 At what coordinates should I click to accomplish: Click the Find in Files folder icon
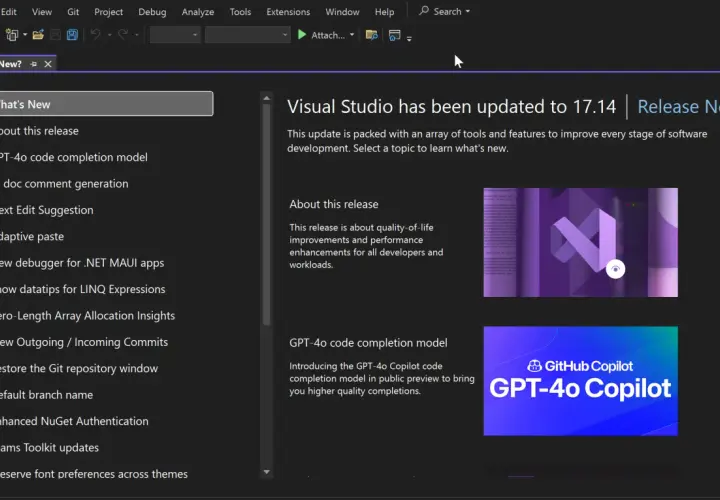pyautogui.click(x=371, y=35)
